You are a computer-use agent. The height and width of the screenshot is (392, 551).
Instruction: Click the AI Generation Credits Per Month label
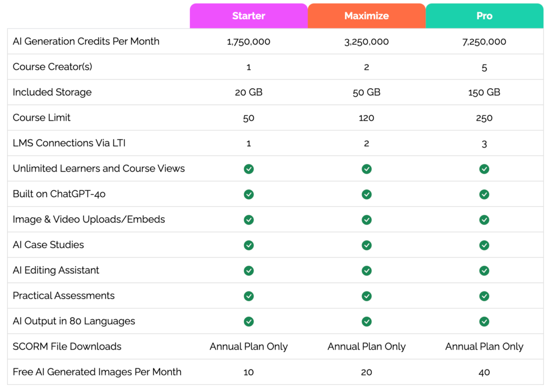pos(86,41)
